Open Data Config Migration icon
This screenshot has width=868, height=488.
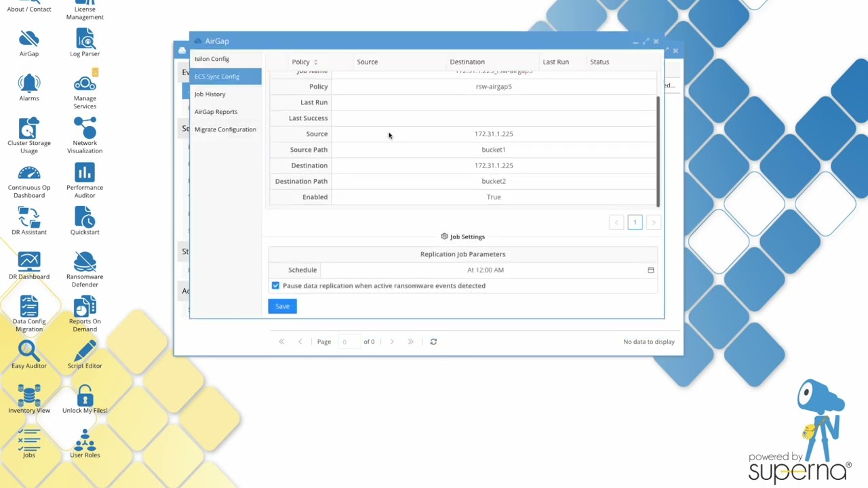28,314
